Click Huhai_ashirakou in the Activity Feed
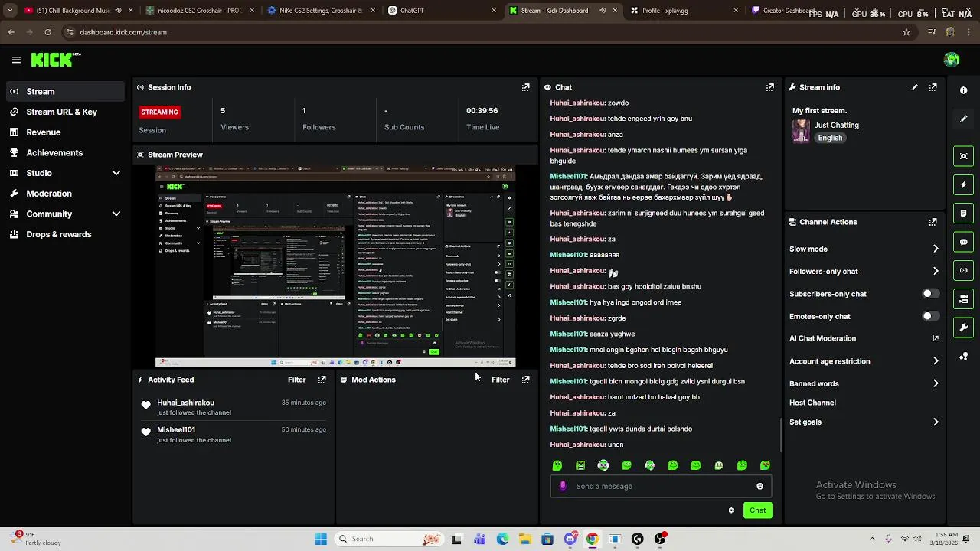The image size is (980, 551). [x=185, y=403]
